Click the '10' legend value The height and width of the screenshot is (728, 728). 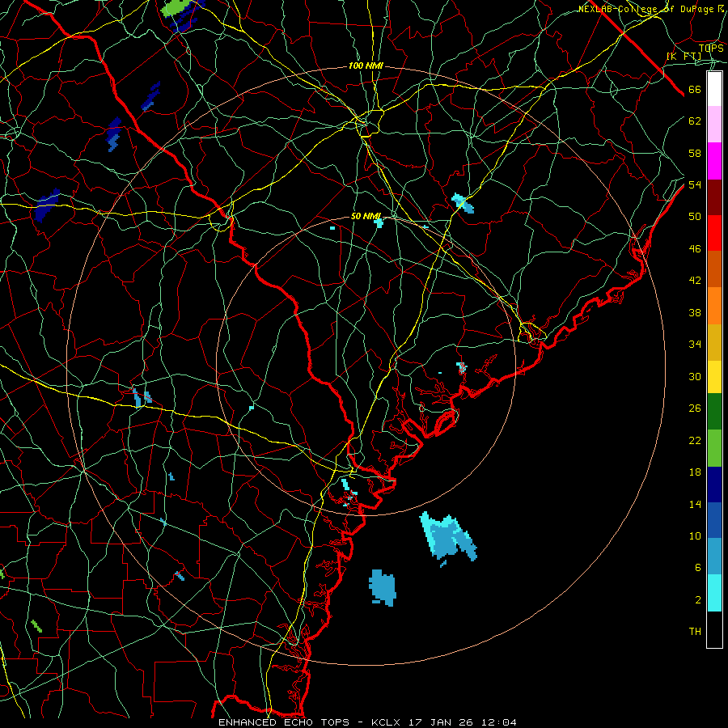click(695, 535)
